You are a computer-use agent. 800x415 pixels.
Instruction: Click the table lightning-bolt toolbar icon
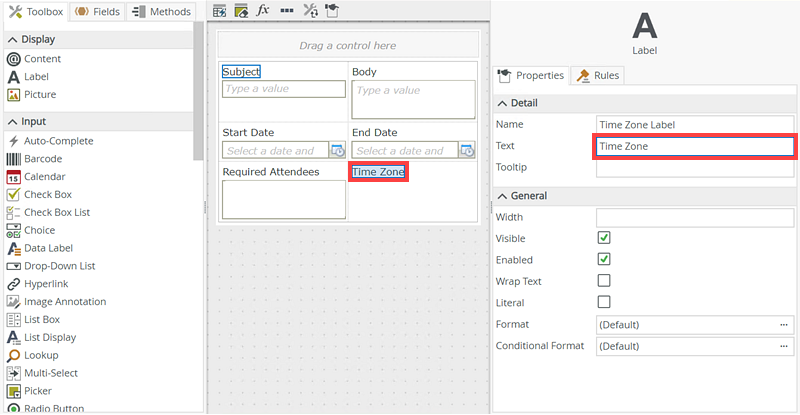220,11
